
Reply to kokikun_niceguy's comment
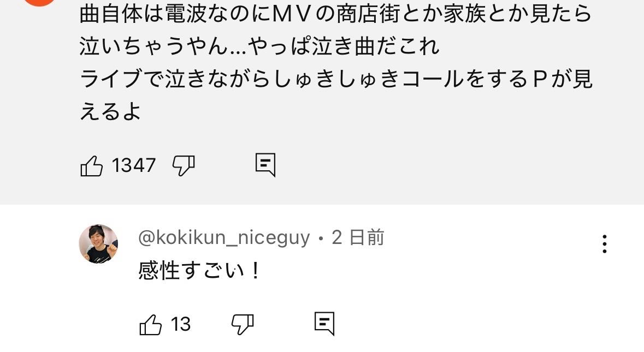(x=324, y=324)
